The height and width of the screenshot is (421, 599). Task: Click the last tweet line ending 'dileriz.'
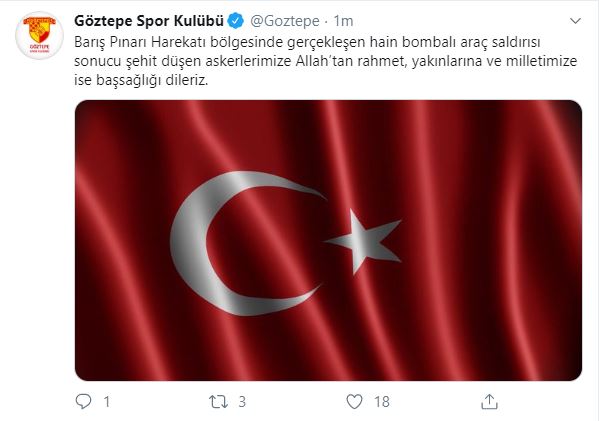point(141,80)
